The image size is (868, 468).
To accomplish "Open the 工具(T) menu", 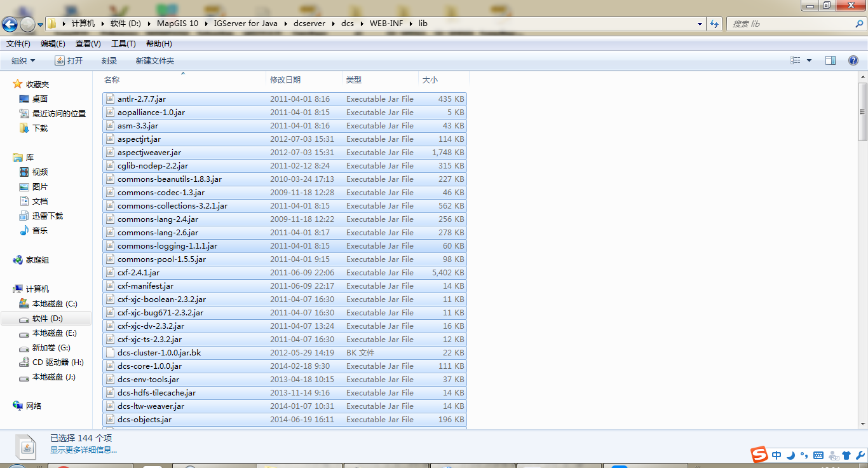I will coord(123,44).
